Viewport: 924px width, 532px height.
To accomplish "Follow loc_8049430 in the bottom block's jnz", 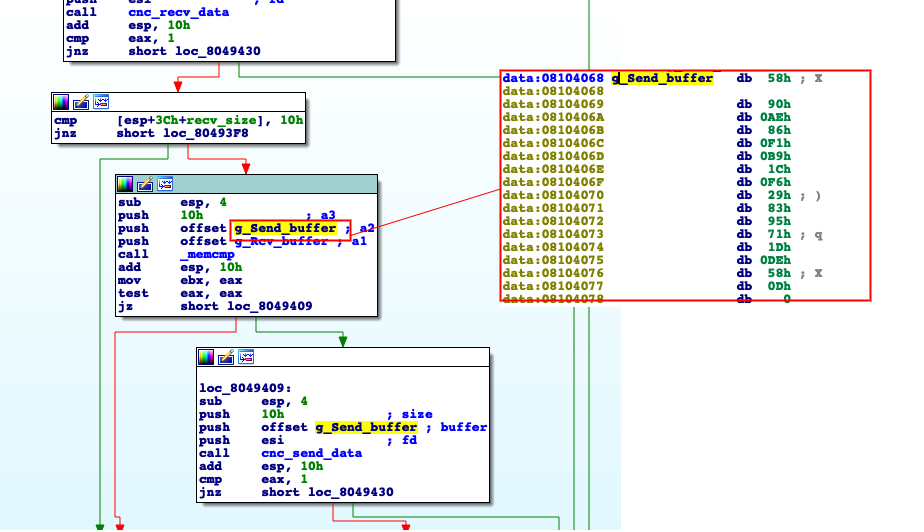I will (x=351, y=492).
